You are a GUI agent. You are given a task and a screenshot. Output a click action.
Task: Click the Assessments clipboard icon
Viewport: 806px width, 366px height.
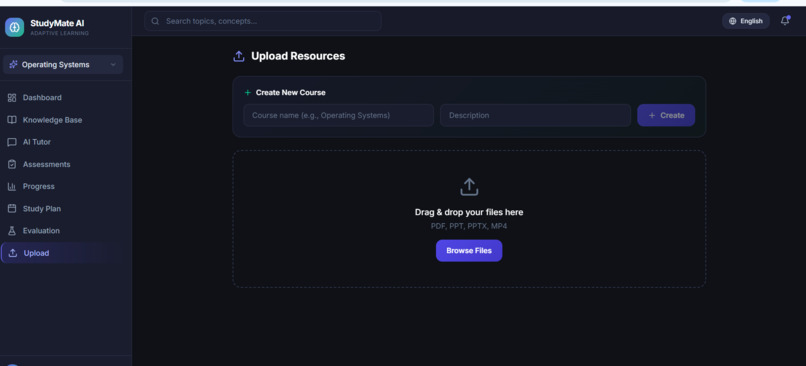[x=12, y=164]
